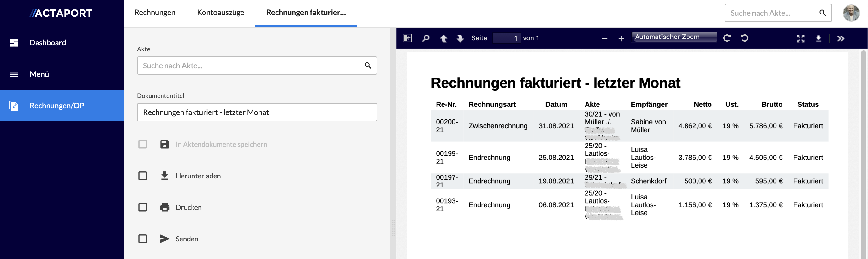
Task: Open Dashboard from the sidebar
Action: (x=62, y=43)
